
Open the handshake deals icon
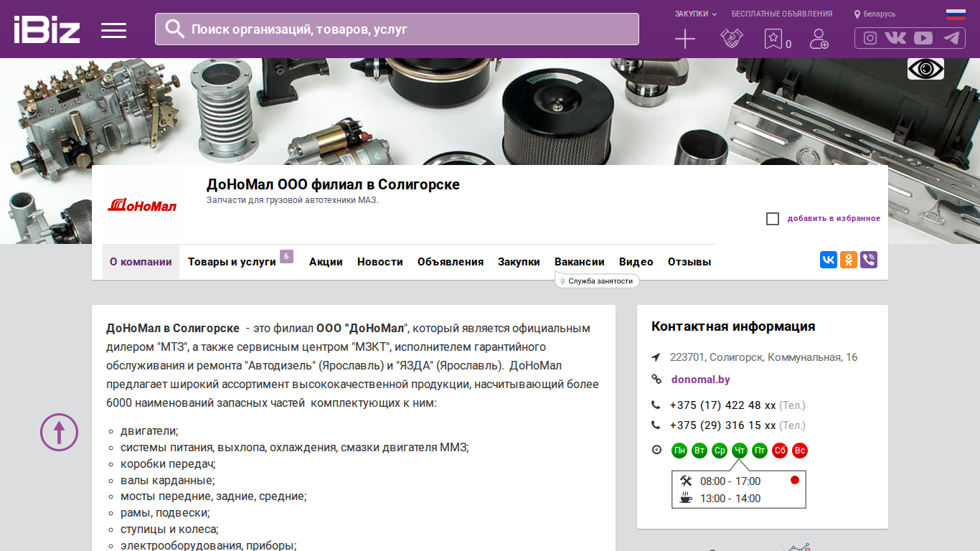(731, 39)
